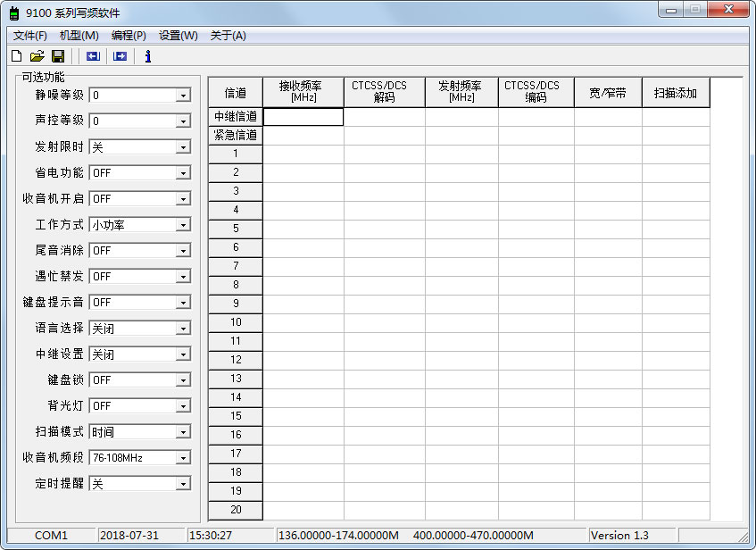The image size is (756, 550).
Task: Expand the 收音机开启 dropdown
Action: [x=183, y=199]
